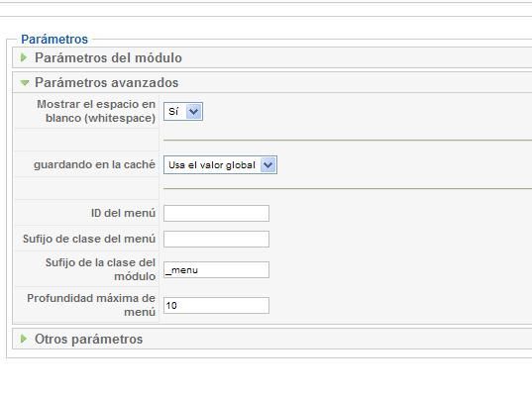Click the Sufijo de clase del menú label

point(89,239)
